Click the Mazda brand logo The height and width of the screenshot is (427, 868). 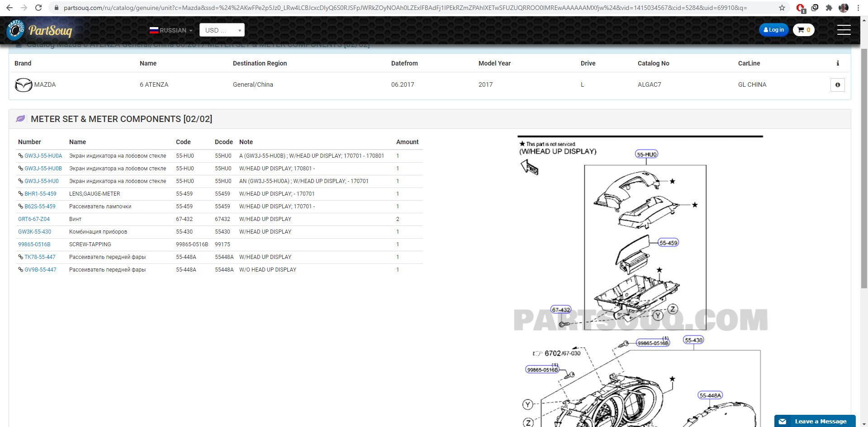24,85
